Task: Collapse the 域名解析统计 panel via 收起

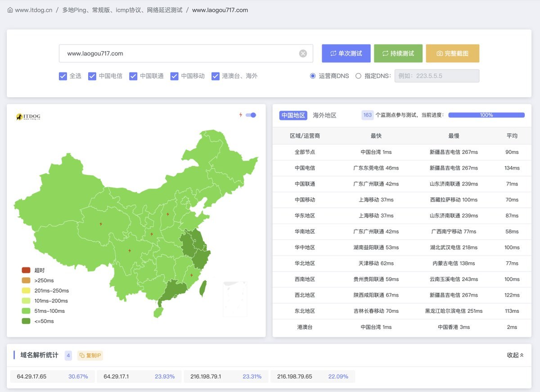Action: point(514,355)
